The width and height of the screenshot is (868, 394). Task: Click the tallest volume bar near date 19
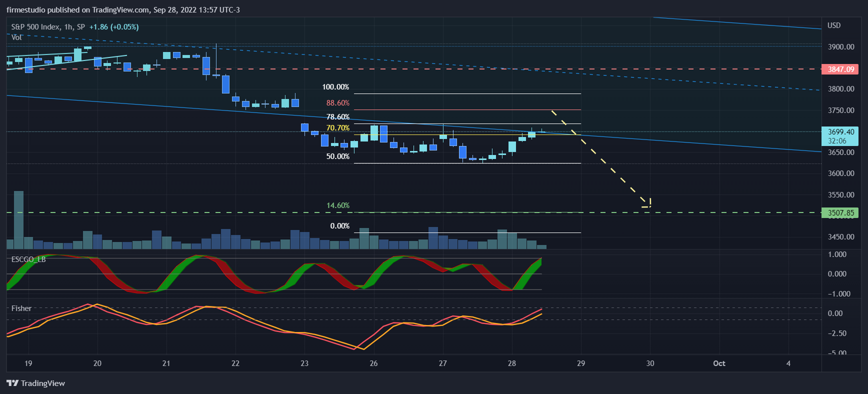18,220
